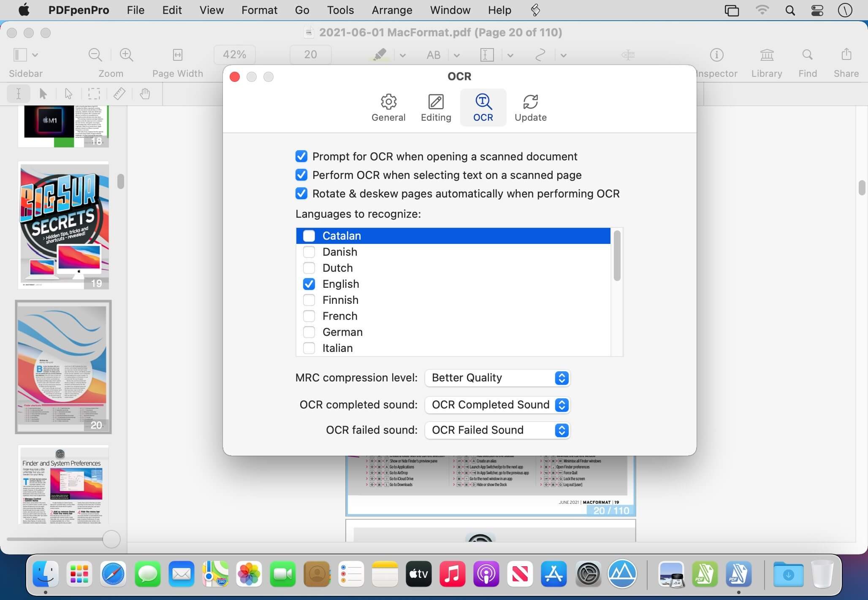Screen dimensions: 868x600
Task: Select the AB text tool
Action: [x=434, y=55]
